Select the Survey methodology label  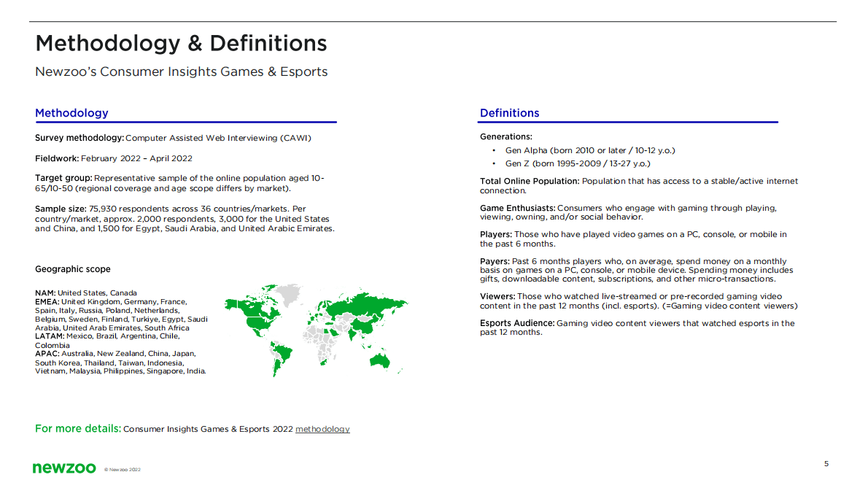[x=79, y=138]
